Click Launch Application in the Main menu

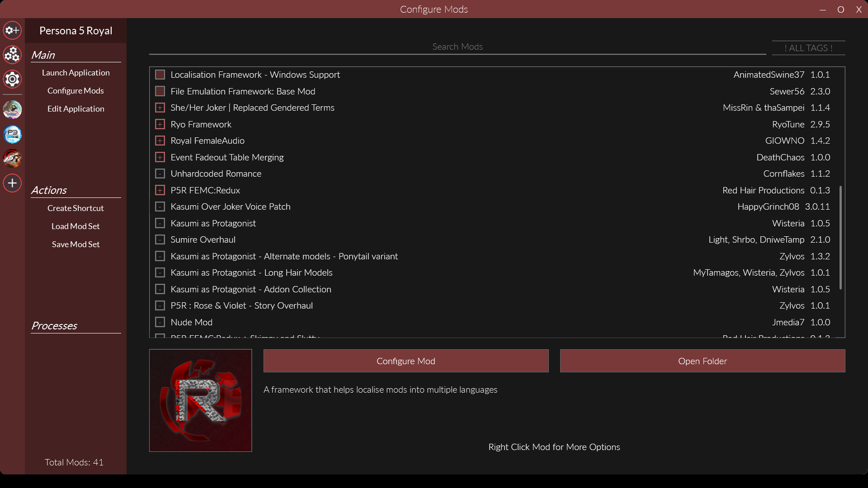76,73
